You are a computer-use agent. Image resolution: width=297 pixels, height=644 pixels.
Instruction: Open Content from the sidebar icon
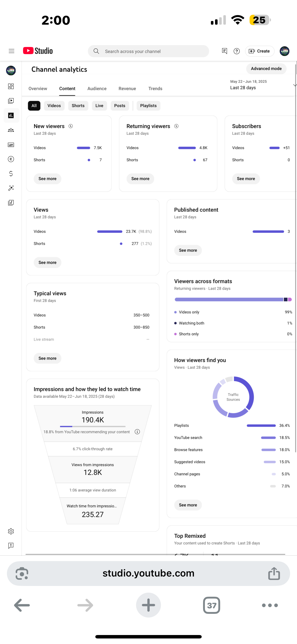click(11, 101)
